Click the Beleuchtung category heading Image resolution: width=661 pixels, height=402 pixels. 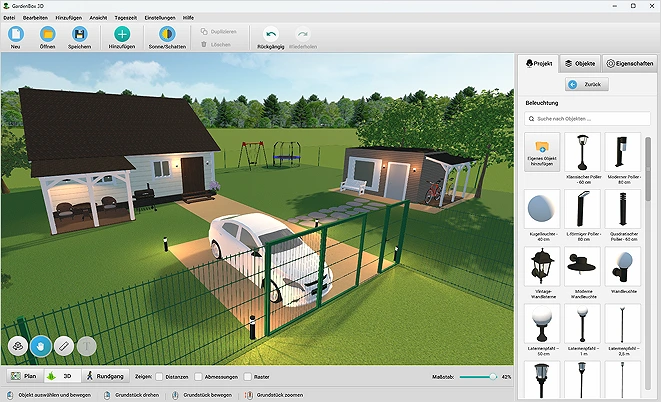pos(542,103)
